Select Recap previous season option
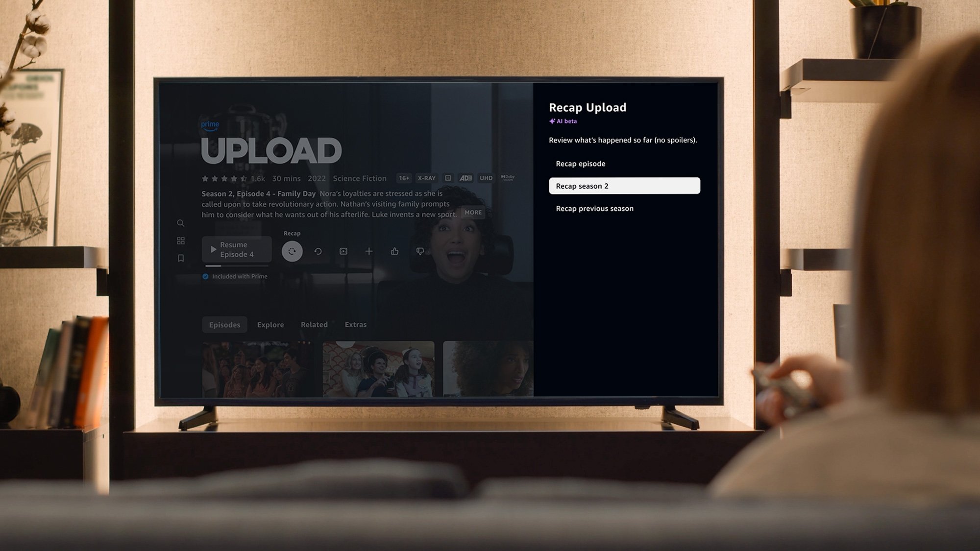The image size is (980, 551). click(595, 208)
